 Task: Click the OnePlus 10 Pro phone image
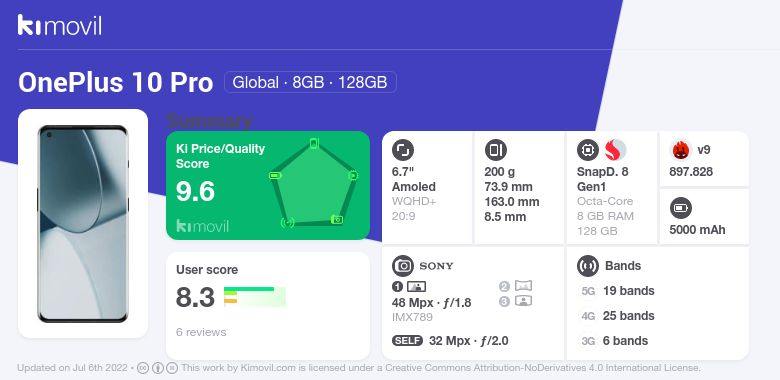(83, 224)
